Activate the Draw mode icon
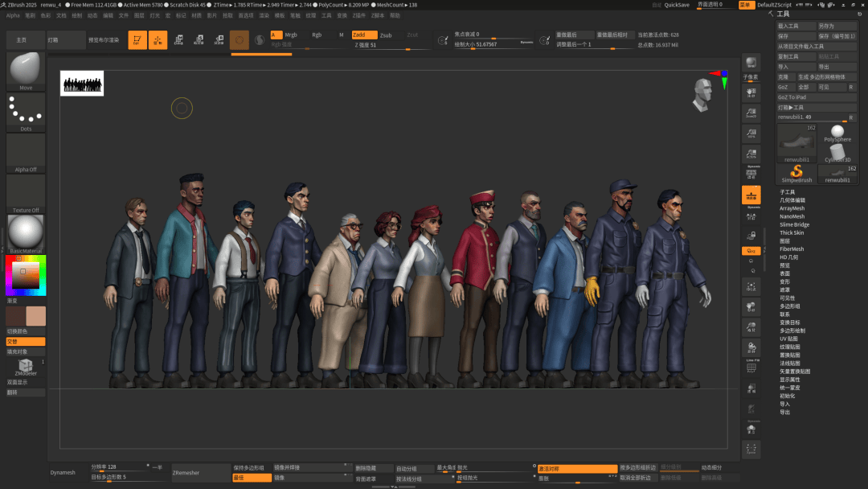Image resolution: width=868 pixels, height=489 pixels. (158, 40)
